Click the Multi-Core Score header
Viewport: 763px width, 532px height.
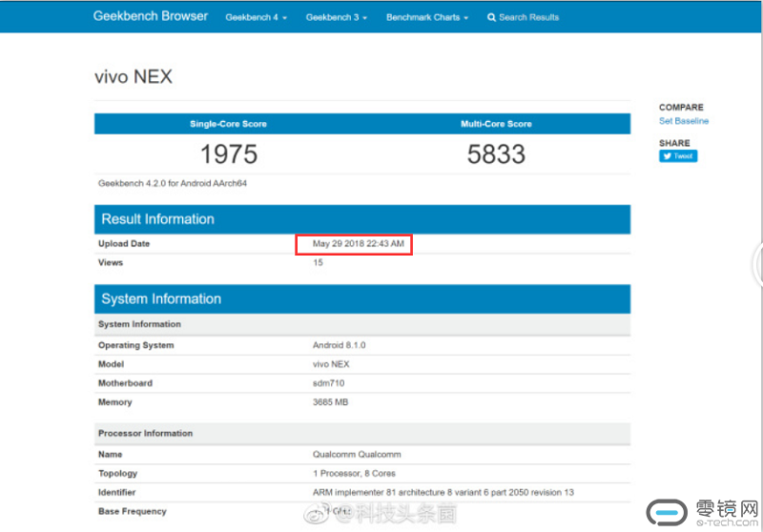point(496,124)
